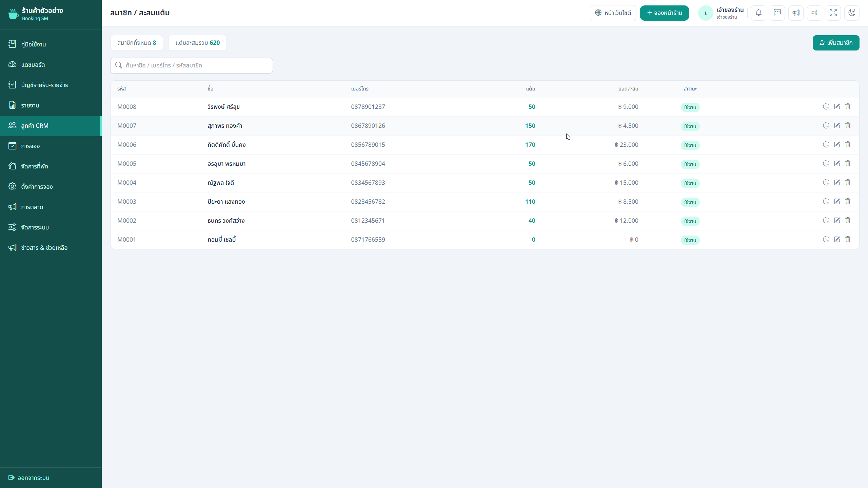Edit member M0008 วีรพงษ์ ศรีสุข

coord(837,106)
